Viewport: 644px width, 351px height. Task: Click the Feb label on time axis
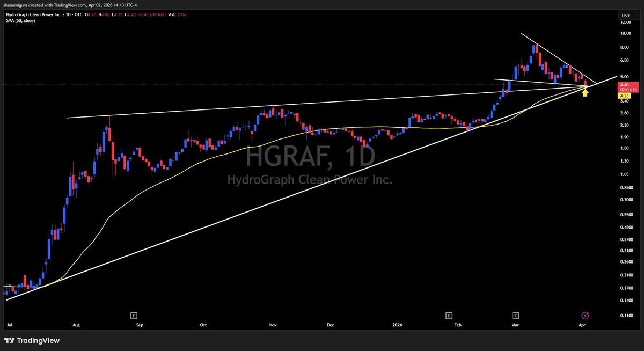point(458,325)
